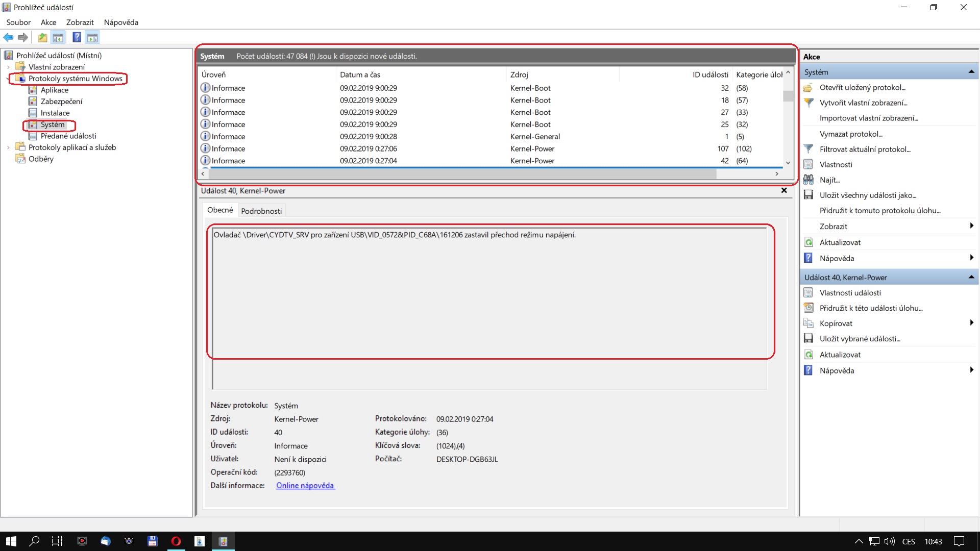Expand the Vlastní zobrazení tree node
Screen dimensions: 980x551
[8, 67]
